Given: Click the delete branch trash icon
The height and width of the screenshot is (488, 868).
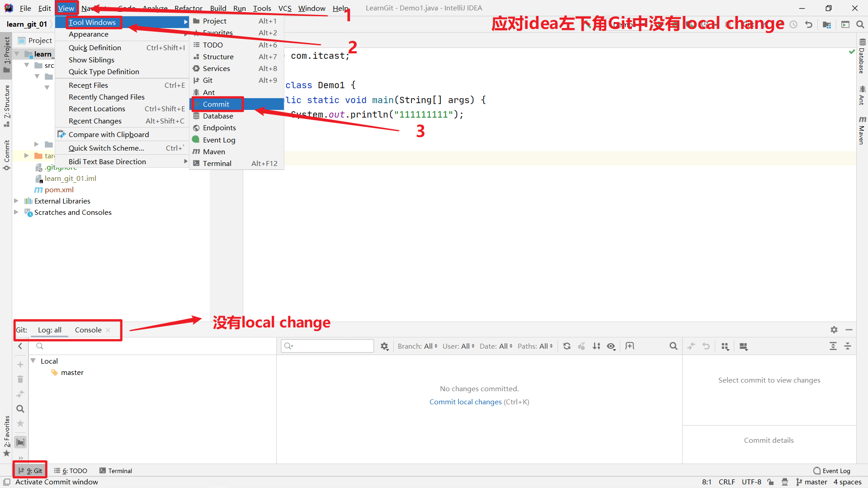Looking at the screenshot, I should [20, 379].
